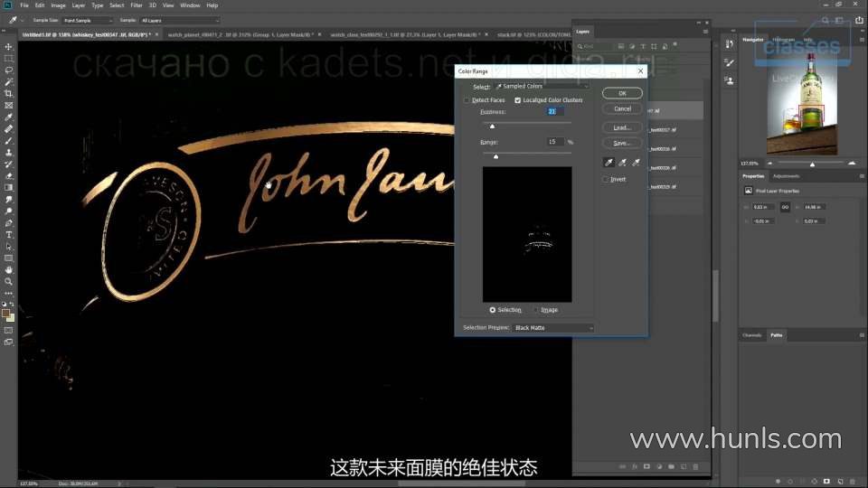Open the Navigator panel menu
Screen dimensions: 868x488
[862, 40]
